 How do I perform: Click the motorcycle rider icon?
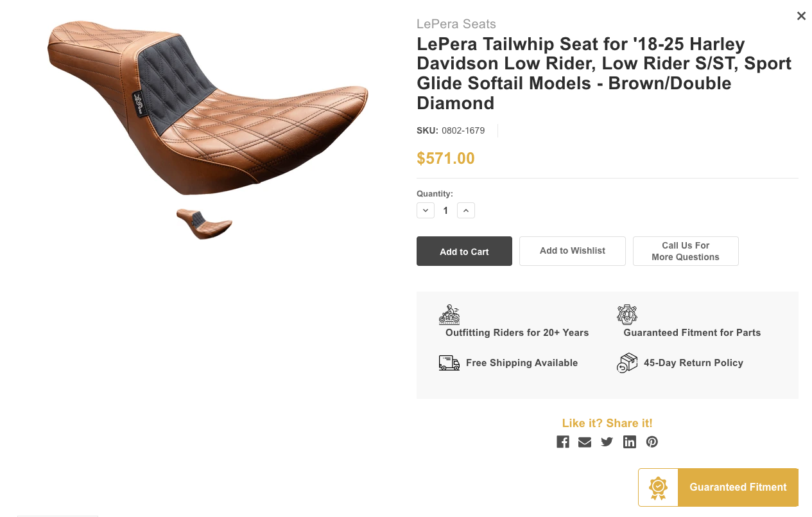[x=449, y=315]
